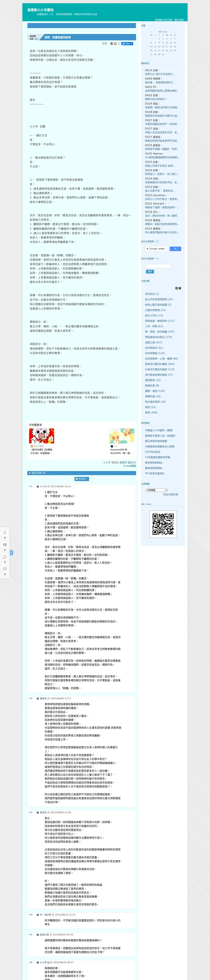Open category 教會流行觀念的偏差 (493)
The width and height of the screenshot is (210, 980).
coord(160,364)
